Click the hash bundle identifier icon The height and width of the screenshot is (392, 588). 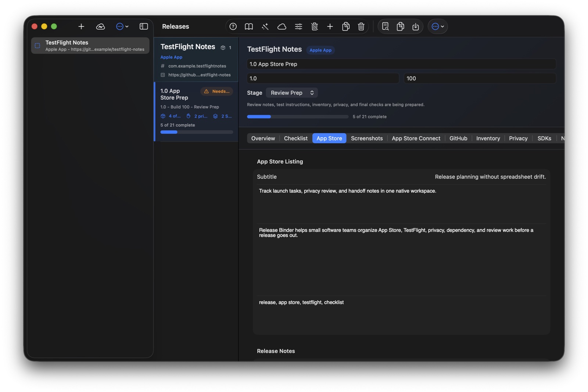[x=163, y=66]
